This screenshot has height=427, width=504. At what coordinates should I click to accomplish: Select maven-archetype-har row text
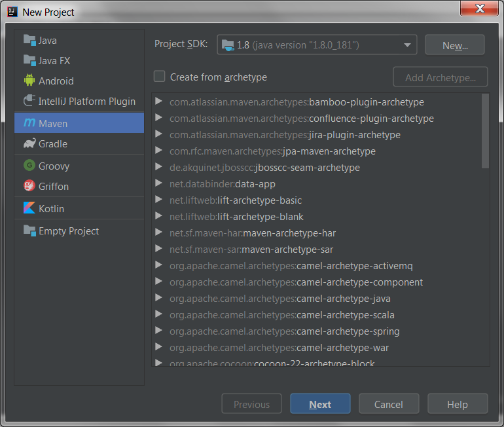(x=253, y=233)
